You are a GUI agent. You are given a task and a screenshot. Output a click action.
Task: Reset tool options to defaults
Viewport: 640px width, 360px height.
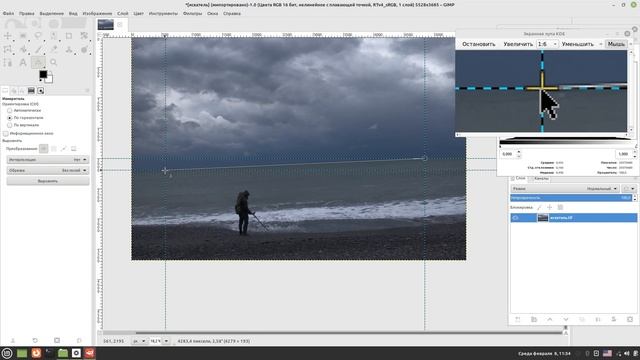(x=79, y=340)
